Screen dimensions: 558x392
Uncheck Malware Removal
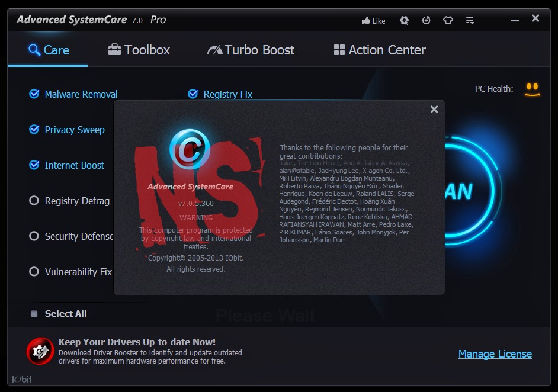(34, 94)
